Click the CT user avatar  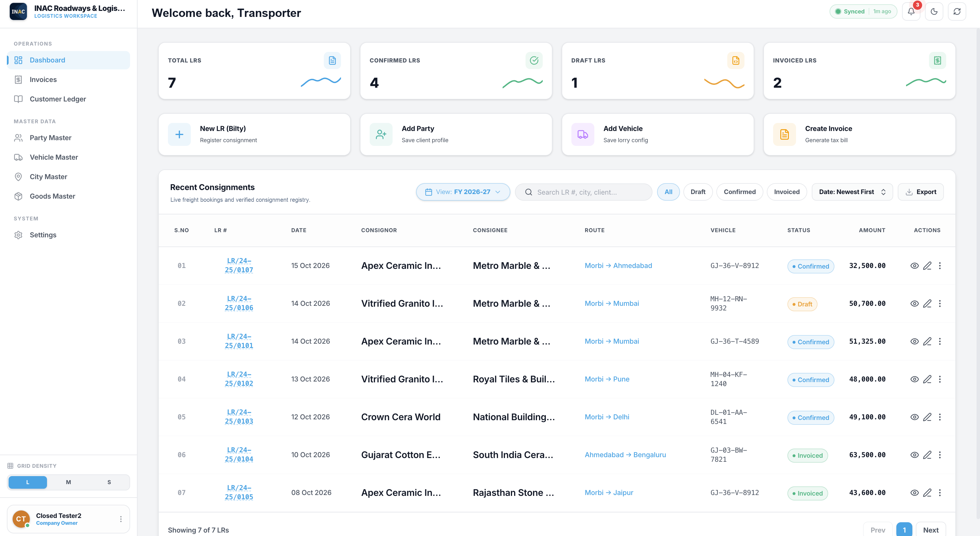pos(21,519)
